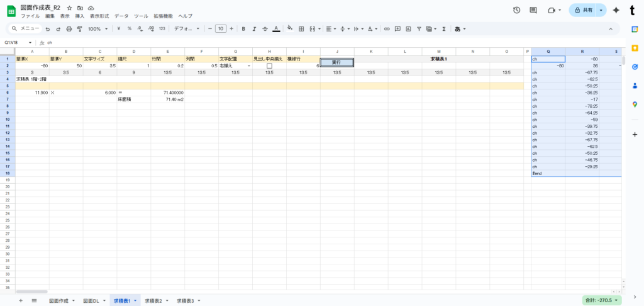Open the functions sigma menu
This screenshot has width=644, height=306.
click(x=444, y=29)
